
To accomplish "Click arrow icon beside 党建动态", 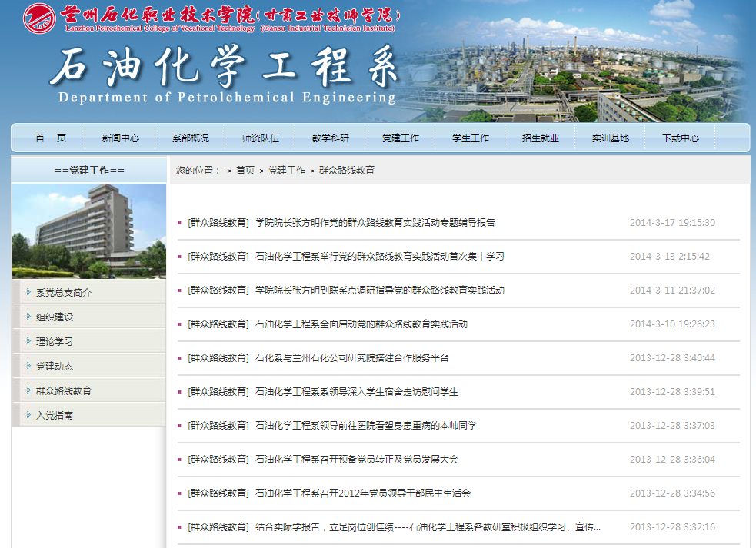I will (x=28, y=366).
